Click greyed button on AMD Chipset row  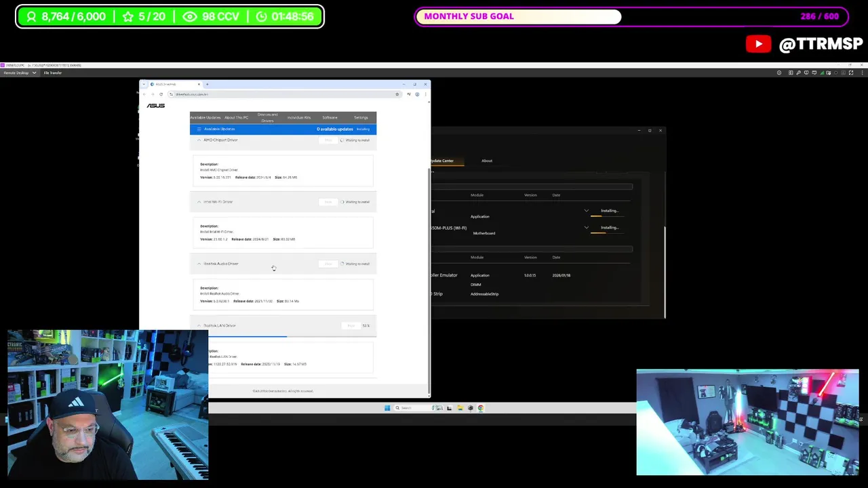pos(328,140)
